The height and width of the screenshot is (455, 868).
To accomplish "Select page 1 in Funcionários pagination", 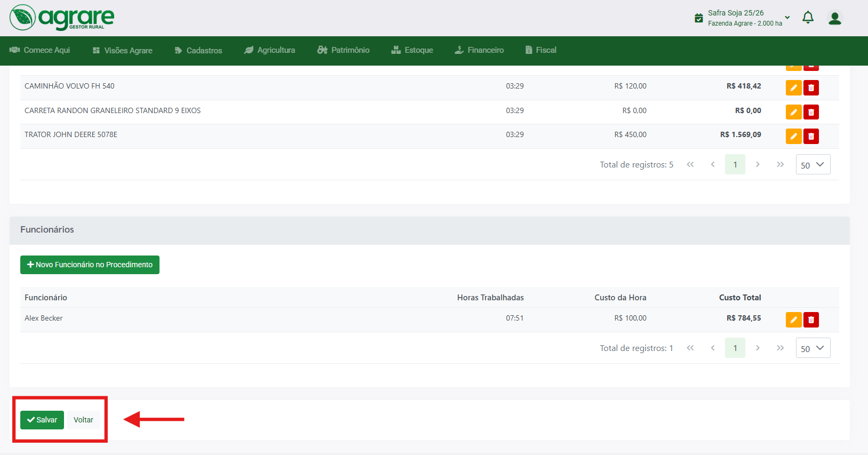I will (x=735, y=348).
